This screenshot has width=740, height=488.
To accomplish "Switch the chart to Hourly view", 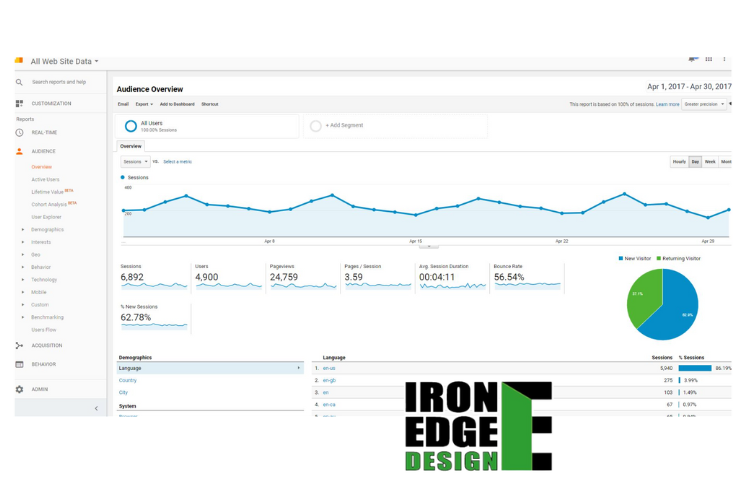I will coord(679,161).
